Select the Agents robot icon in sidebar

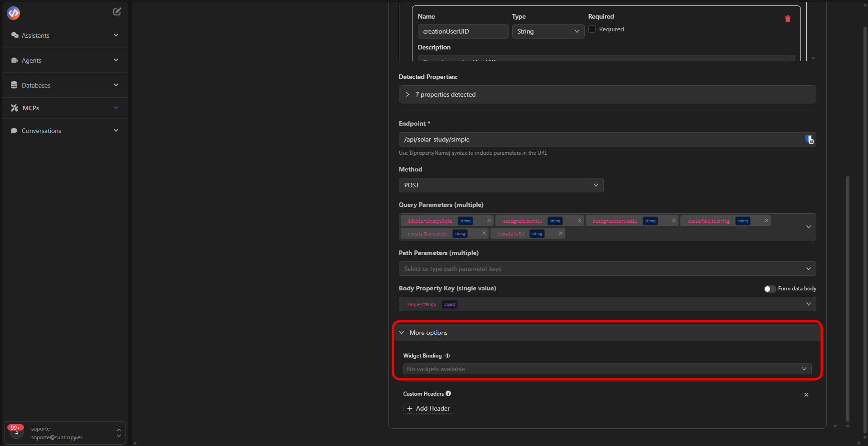[x=14, y=60]
